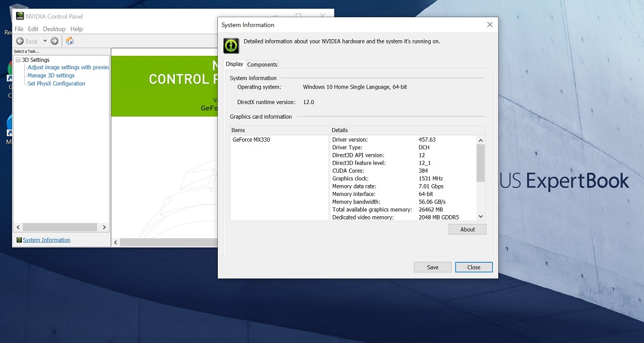The height and width of the screenshot is (343, 644).
Task: Click the System Information link
Action: pos(47,240)
